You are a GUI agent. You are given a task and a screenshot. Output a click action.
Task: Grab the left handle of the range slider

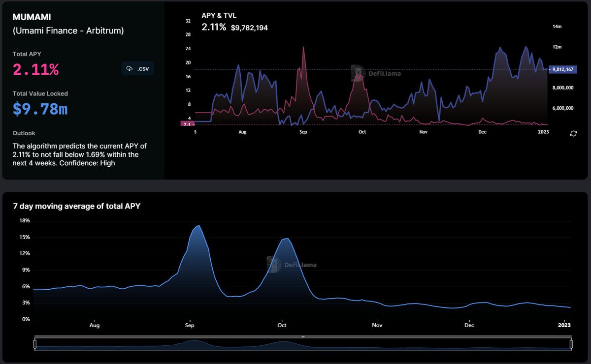click(x=35, y=343)
